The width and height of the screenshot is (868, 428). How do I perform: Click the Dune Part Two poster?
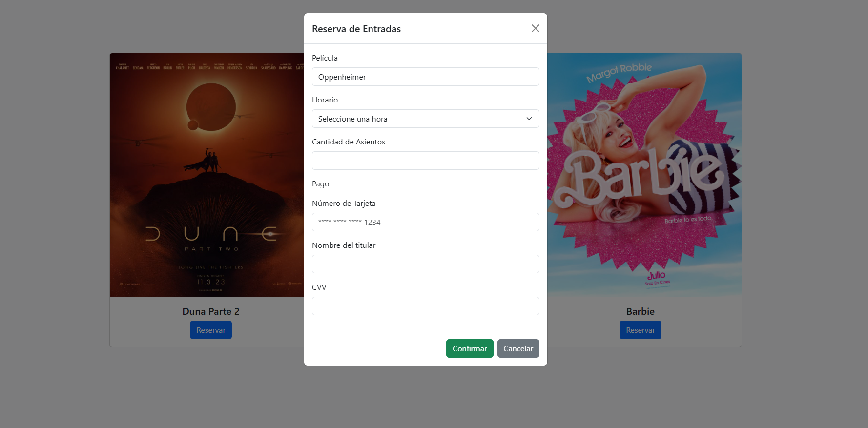coord(207,175)
